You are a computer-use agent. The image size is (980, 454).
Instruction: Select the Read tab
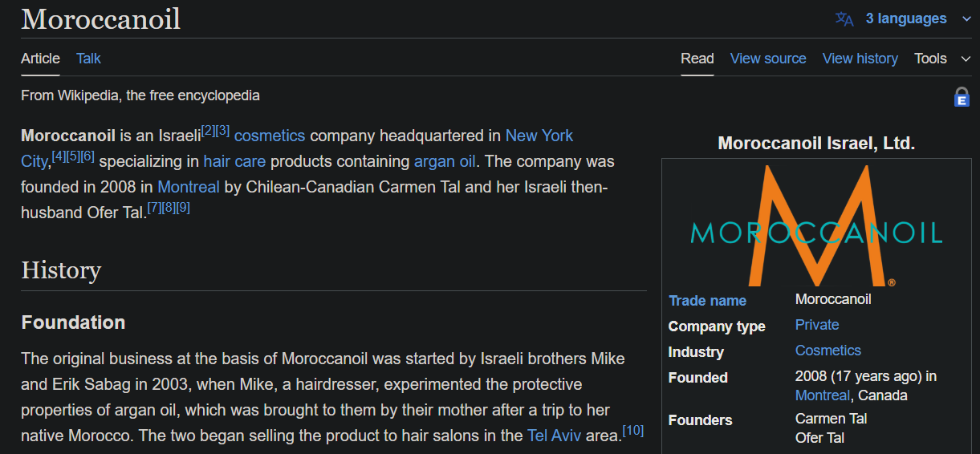(x=697, y=59)
